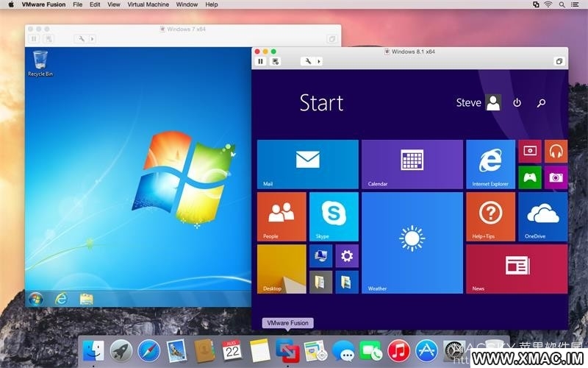Open the News tile
Screen dimensions: 588x368
click(x=517, y=269)
